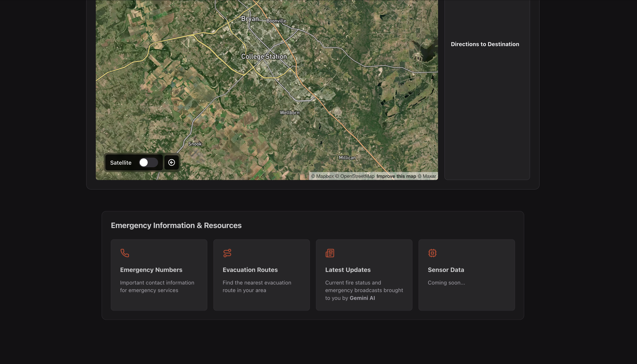Click the Snook town label on map

[195, 144]
